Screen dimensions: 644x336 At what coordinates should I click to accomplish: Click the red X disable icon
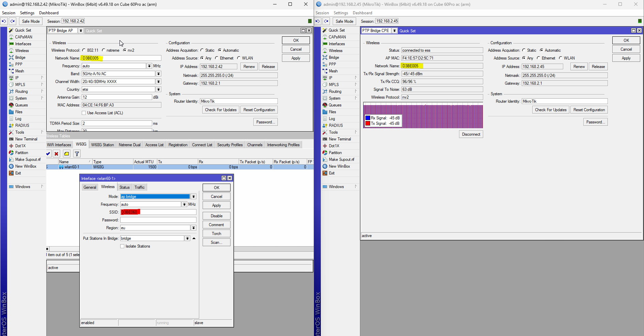pos(57,154)
